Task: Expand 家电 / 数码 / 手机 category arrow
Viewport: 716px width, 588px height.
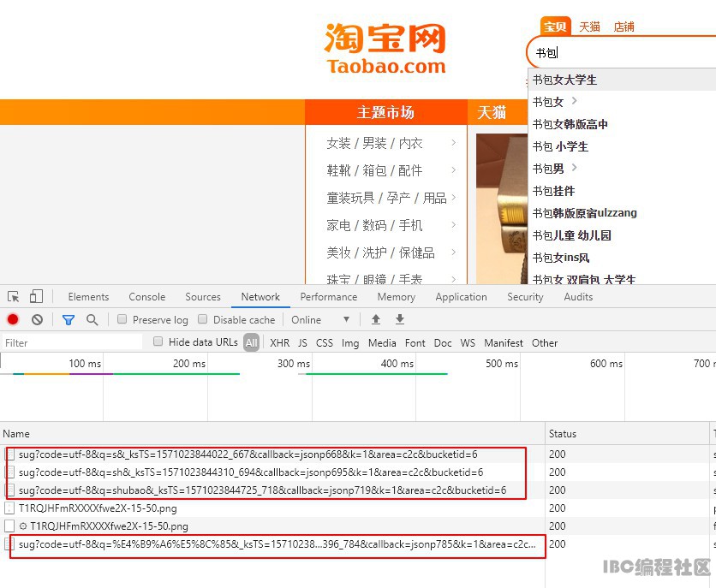Action: (x=453, y=225)
